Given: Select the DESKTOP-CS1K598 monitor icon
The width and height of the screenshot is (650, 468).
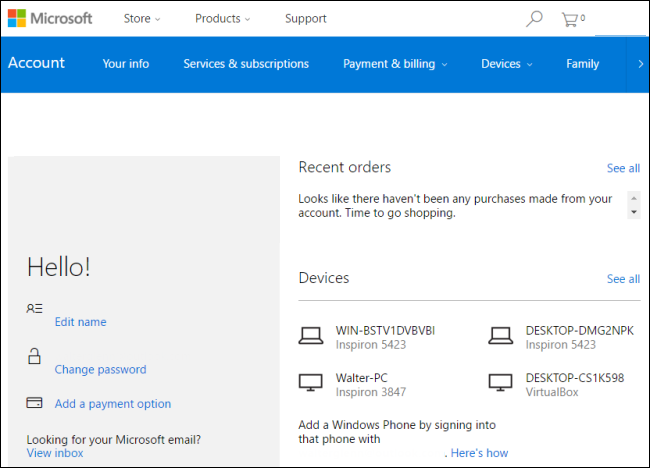Looking at the screenshot, I should coord(500,383).
